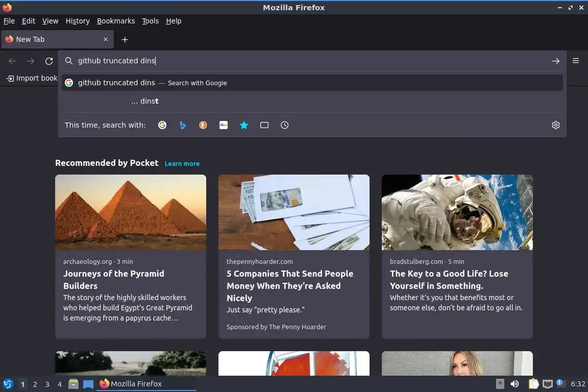Select the eBay search shortcut icon
The height and width of the screenshot is (392, 588).
[224, 125]
